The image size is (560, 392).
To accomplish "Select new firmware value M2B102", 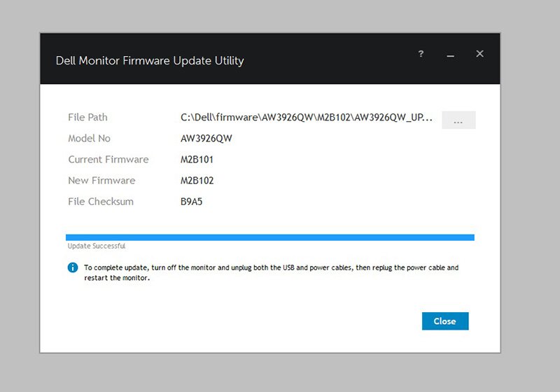I will click(197, 181).
